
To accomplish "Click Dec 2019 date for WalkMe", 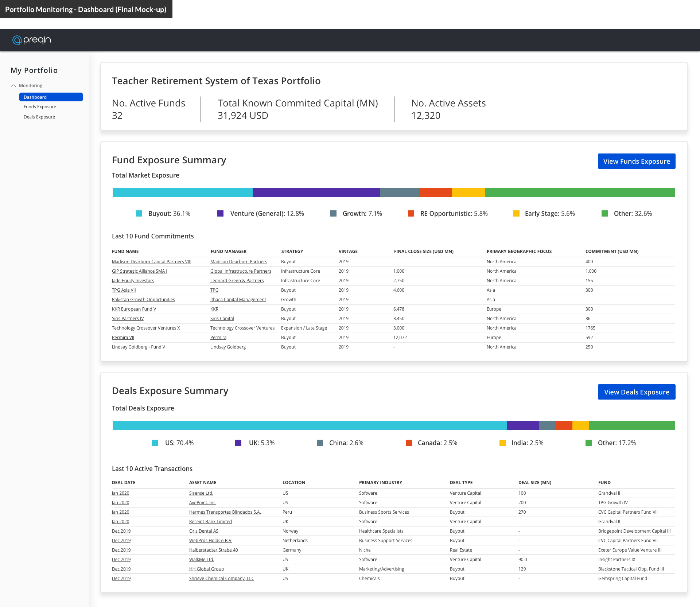I will tap(121, 560).
